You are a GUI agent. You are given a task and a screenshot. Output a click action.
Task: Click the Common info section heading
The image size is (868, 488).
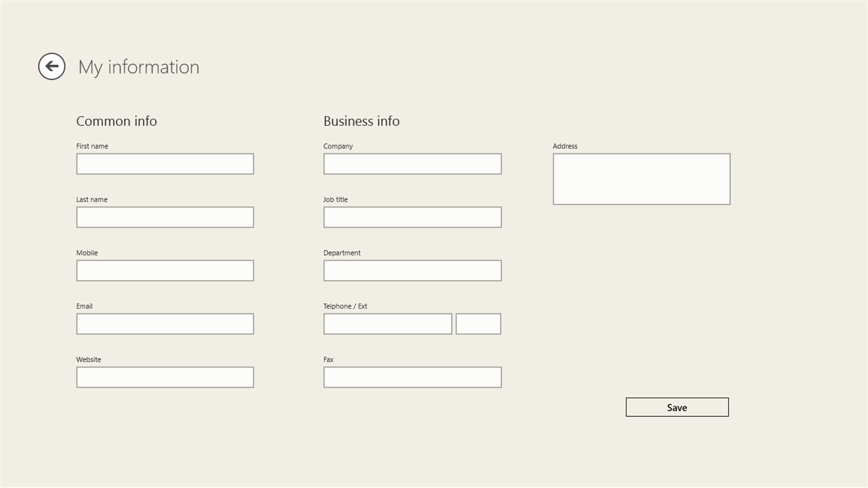[116, 121]
